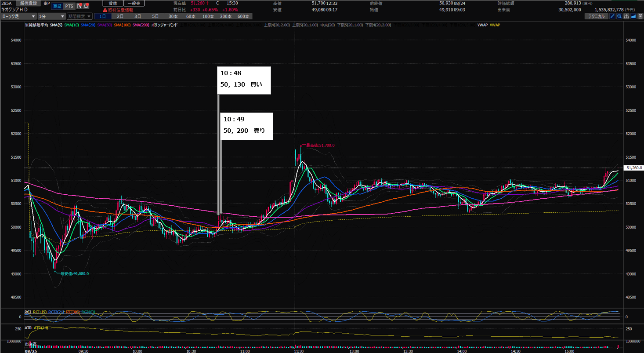Click the 最安値:49,080.0 low marker
644x353 pixels.
(x=74, y=273)
